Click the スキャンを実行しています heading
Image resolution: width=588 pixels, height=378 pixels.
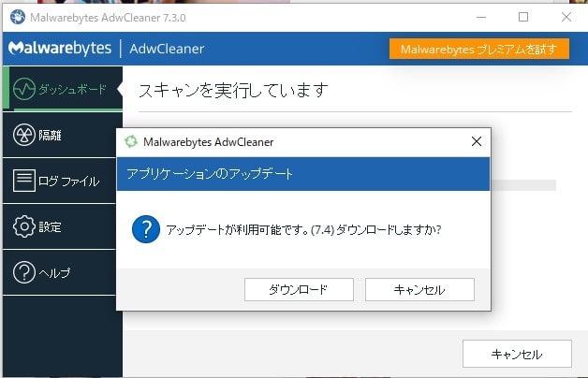233,90
